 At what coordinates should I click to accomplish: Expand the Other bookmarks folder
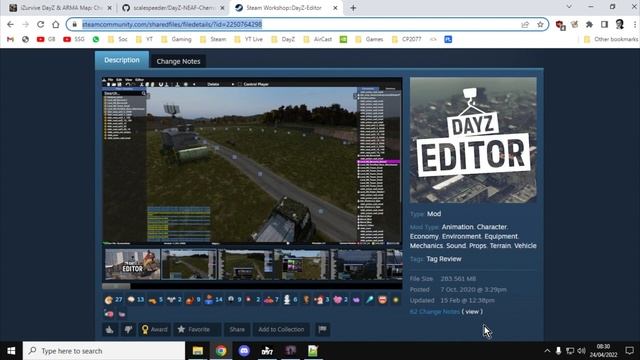[611, 39]
